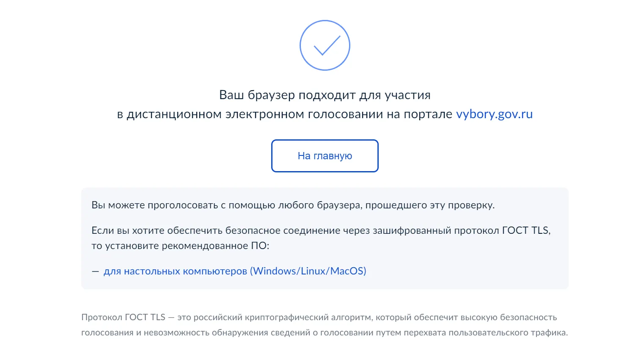Viewport: 644px width, 360px height.
Task: Click the circle outline around the checkmark
Action: coord(325,21)
